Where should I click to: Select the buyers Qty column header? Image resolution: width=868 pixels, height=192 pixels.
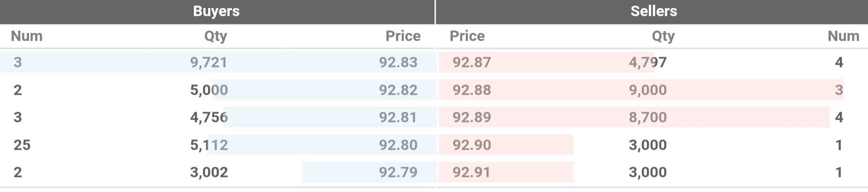click(216, 36)
